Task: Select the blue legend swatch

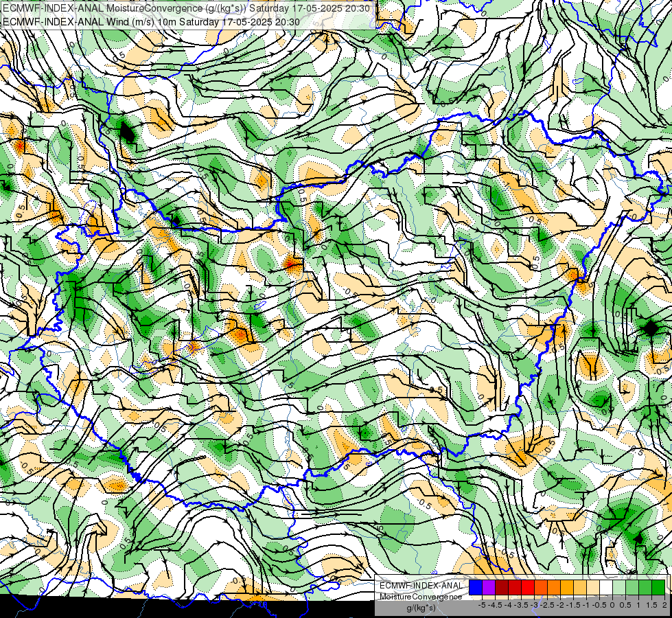Action: coord(476,587)
